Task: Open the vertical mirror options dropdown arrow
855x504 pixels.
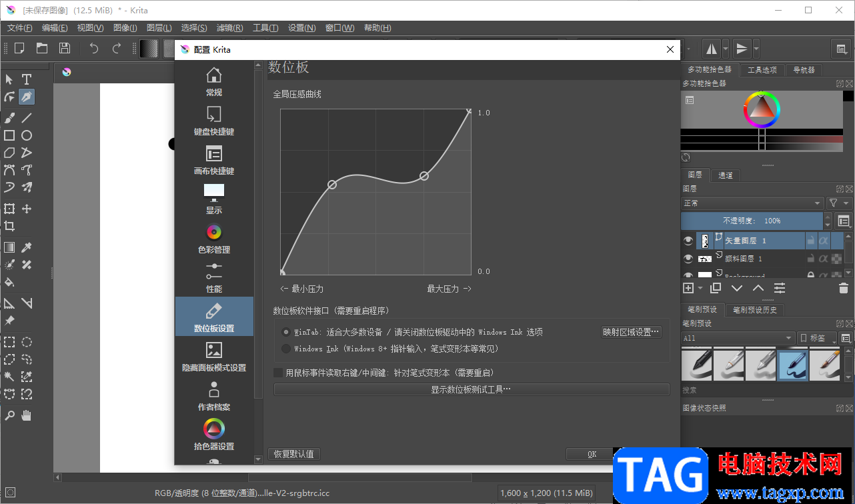Action: pyautogui.click(x=756, y=49)
